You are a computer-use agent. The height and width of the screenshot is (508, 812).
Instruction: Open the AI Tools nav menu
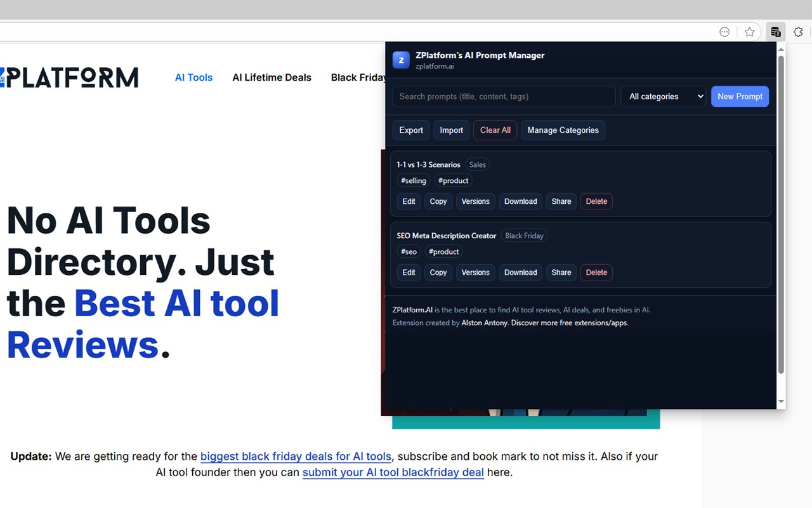193,77
